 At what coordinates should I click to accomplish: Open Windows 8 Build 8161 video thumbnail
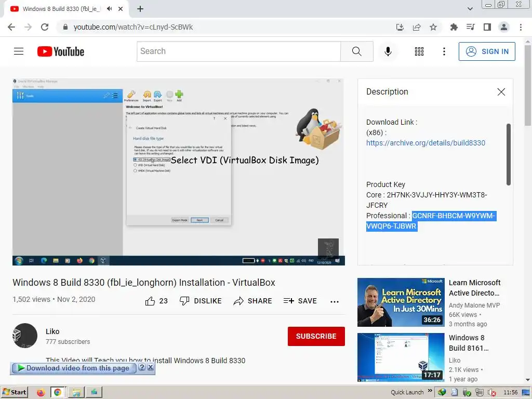tap(401, 357)
